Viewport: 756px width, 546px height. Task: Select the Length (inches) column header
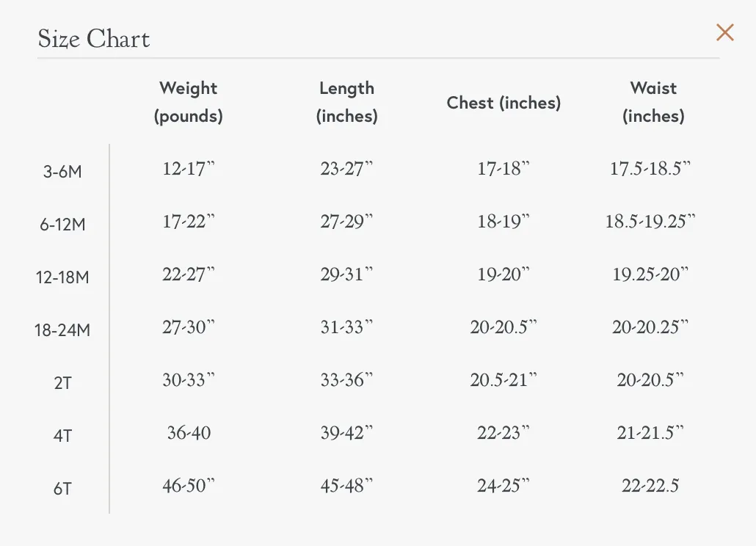346,102
